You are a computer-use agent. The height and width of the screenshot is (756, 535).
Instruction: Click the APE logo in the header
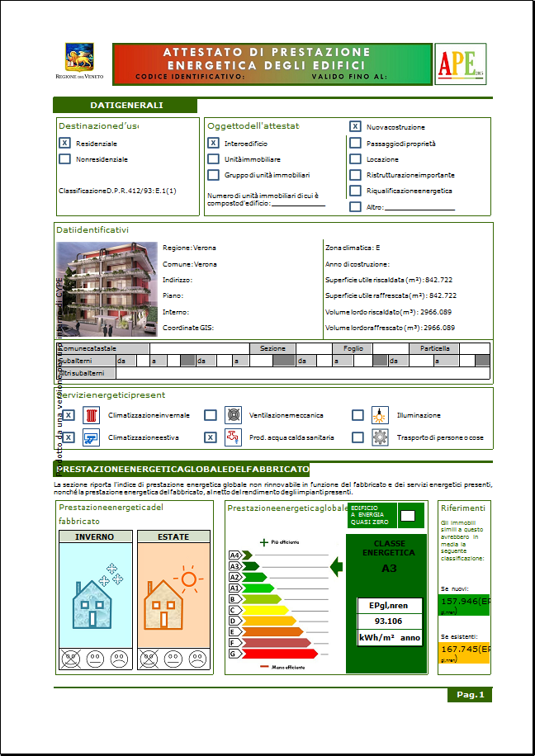(460, 64)
